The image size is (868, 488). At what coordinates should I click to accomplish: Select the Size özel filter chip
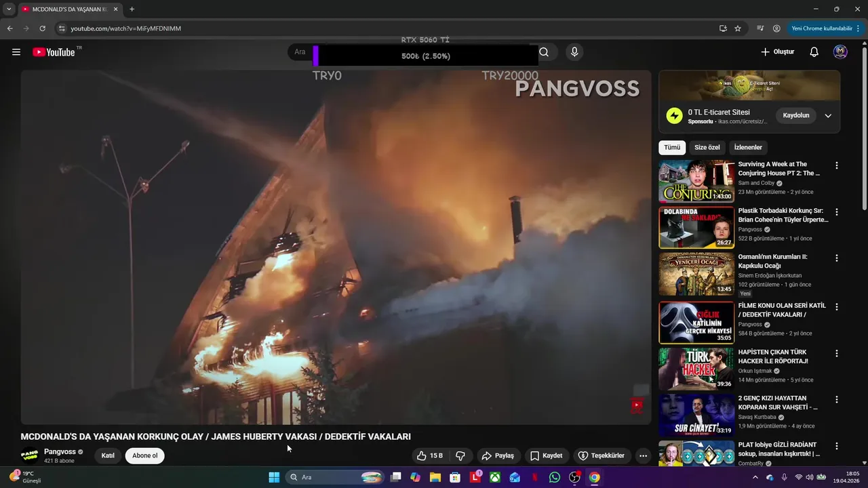pos(707,147)
